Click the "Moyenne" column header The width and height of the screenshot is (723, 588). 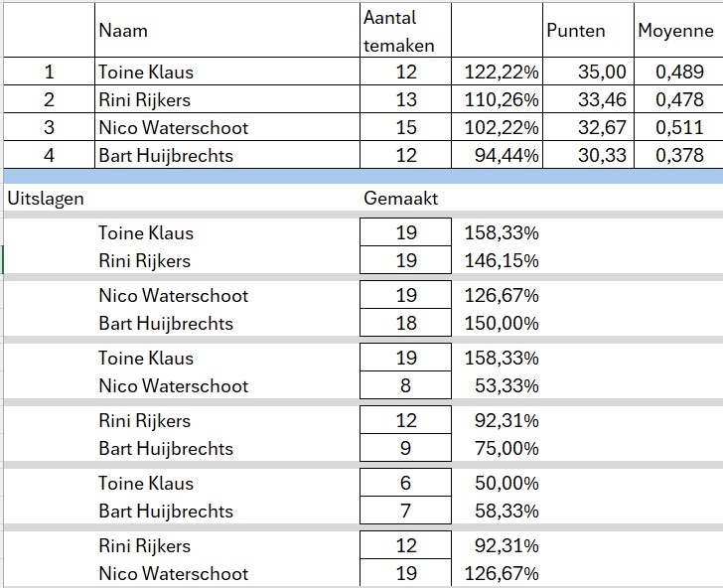pyautogui.click(x=675, y=31)
